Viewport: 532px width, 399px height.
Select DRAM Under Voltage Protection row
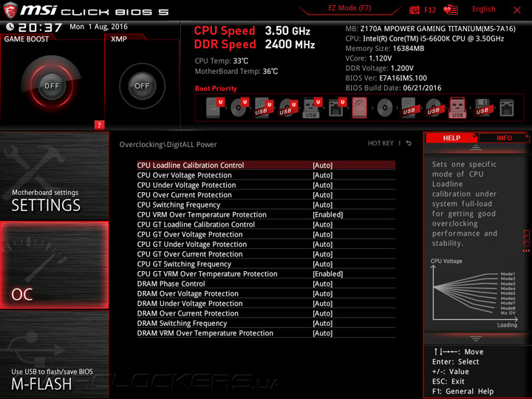[266, 304]
